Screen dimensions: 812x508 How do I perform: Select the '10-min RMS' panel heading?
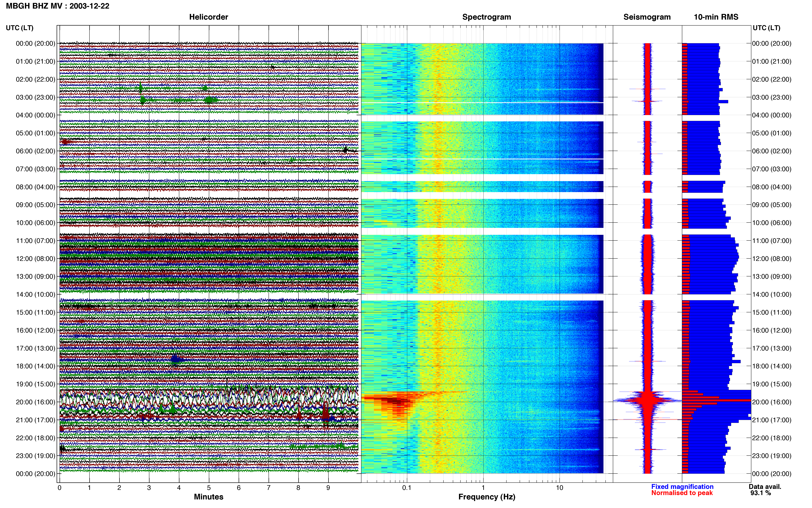click(x=716, y=17)
